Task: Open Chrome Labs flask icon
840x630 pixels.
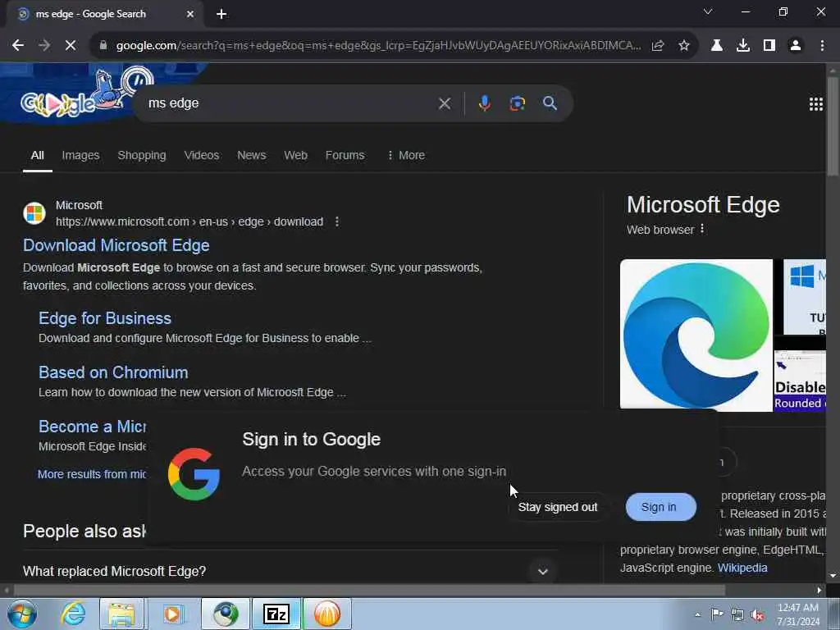Action: [717, 46]
